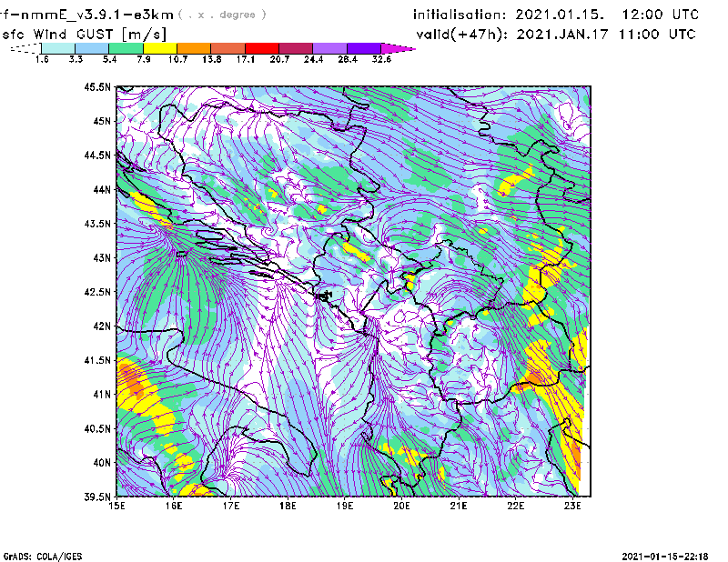Click the dashed white arrow at colorbar start
This screenshot has height=562, width=728.
click(x=25, y=48)
